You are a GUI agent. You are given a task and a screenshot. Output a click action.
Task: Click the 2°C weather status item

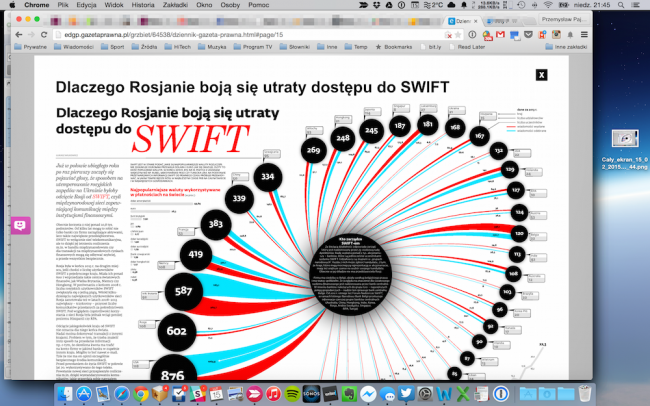coord(433,5)
